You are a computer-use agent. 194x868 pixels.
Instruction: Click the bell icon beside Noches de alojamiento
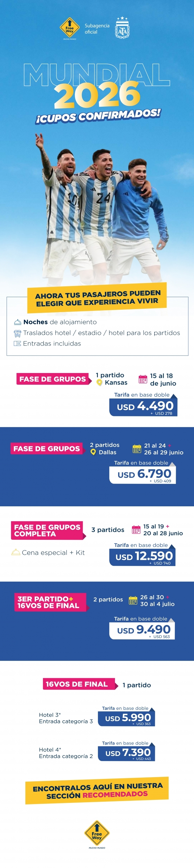click(x=18, y=322)
